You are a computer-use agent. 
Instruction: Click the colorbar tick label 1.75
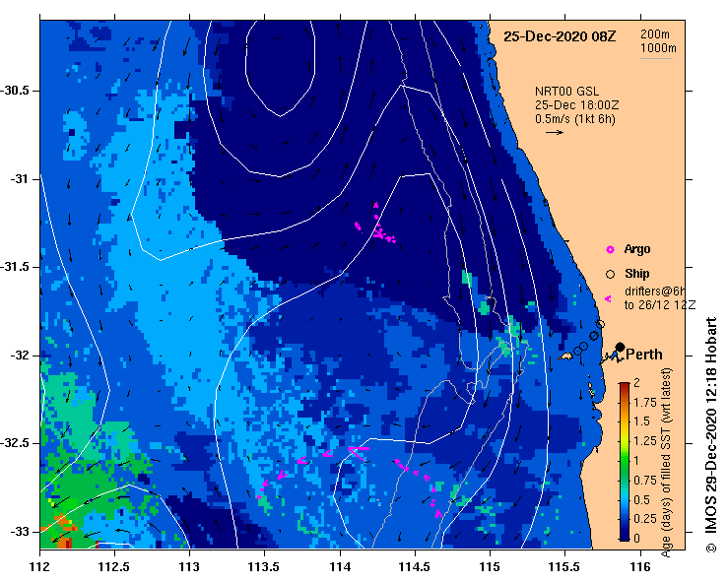[x=645, y=403]
